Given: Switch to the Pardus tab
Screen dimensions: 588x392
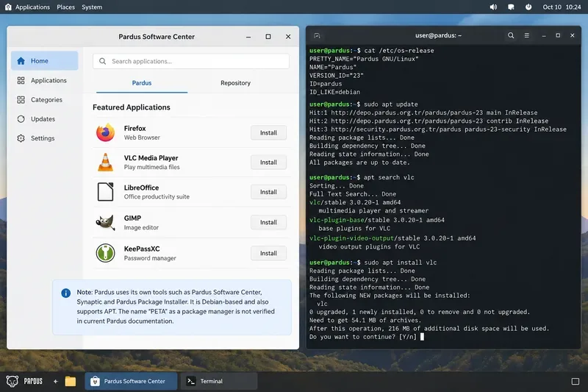Looking at the screenshot, I should pos(142,83).
